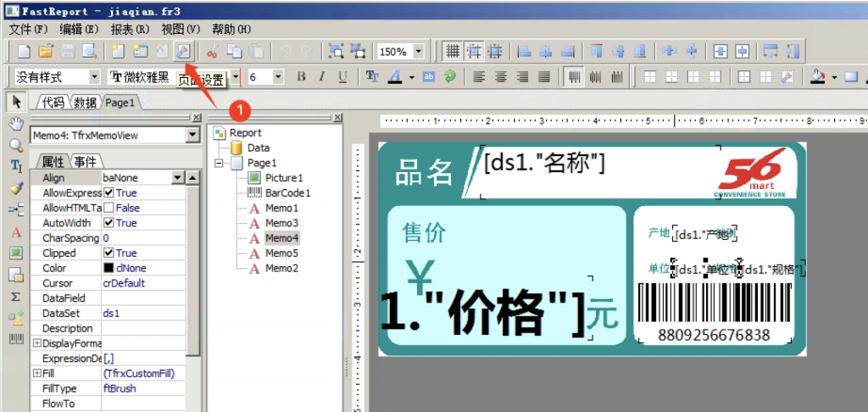Open the 150% zoom dropdown

(418, 52)
